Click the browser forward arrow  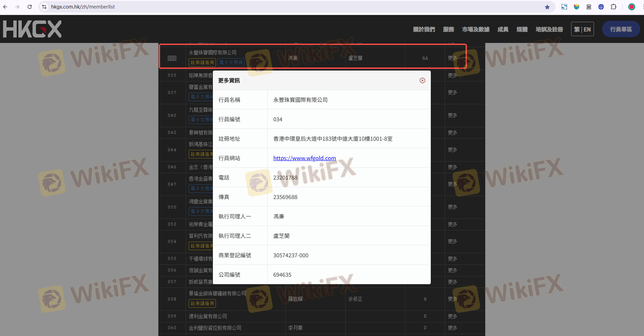click(17, 7)
